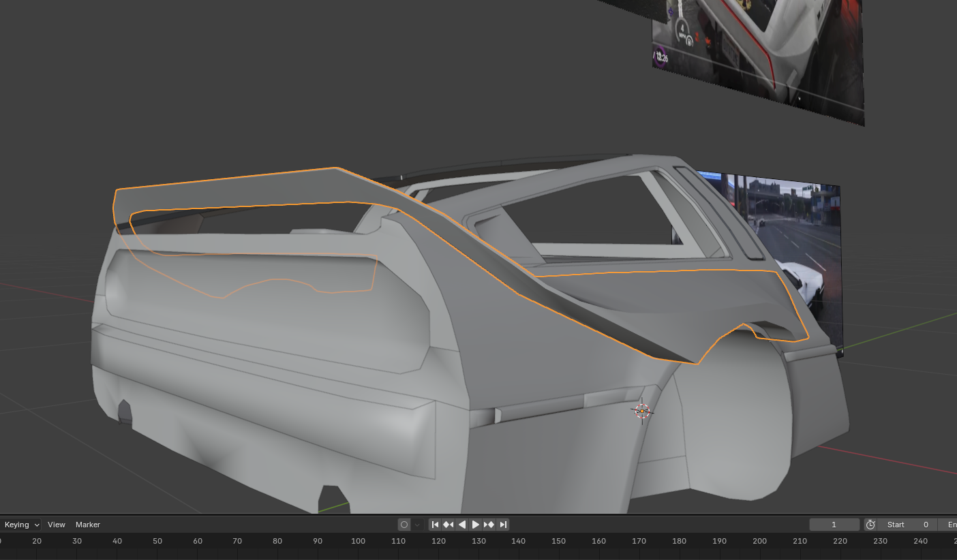The image size is (957, 560).
Task: Click the 3D cursor in the viewport
Action: click(x=641, y=411)
